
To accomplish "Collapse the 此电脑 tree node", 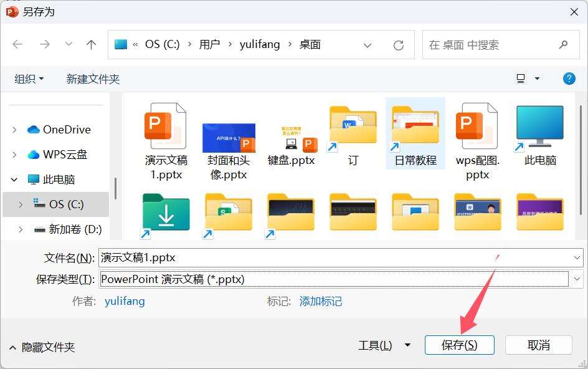I will (x=14, y=180).
